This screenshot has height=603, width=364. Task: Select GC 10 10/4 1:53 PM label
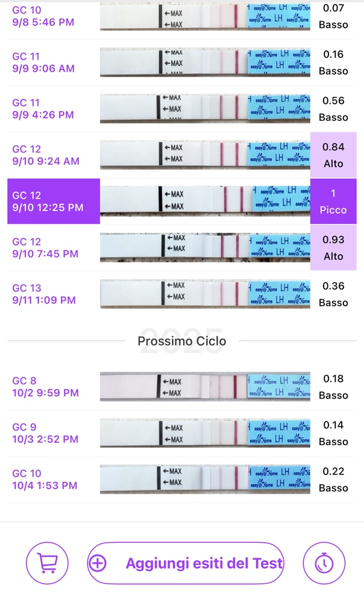(x=45, y=479)
